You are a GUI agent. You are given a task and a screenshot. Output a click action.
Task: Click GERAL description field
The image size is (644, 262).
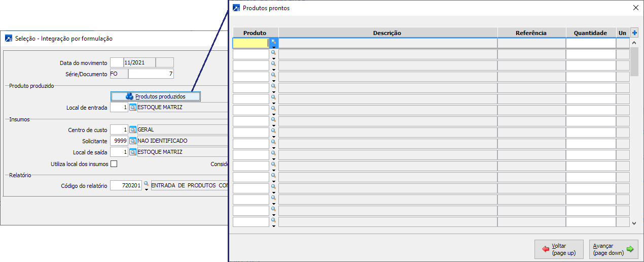point(183,130)
